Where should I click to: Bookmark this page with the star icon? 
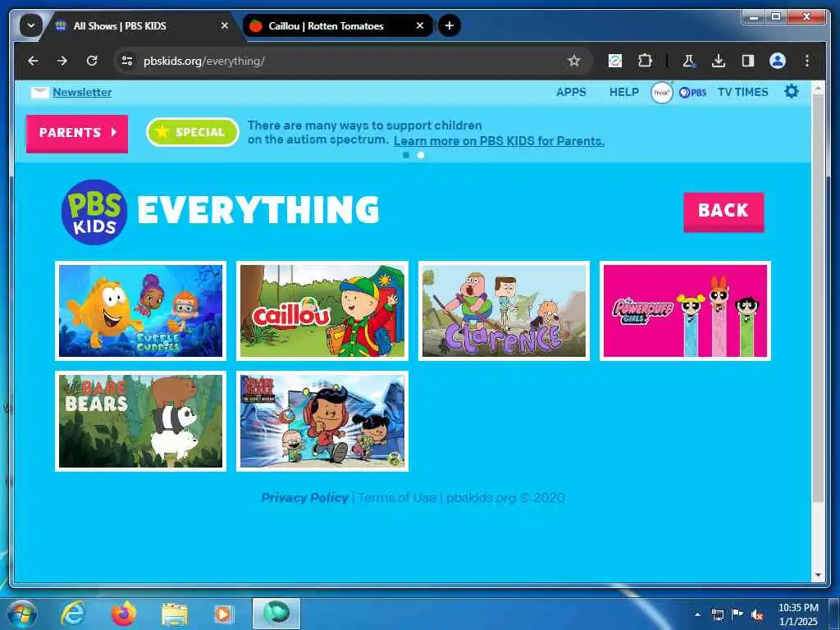[573, 61]
